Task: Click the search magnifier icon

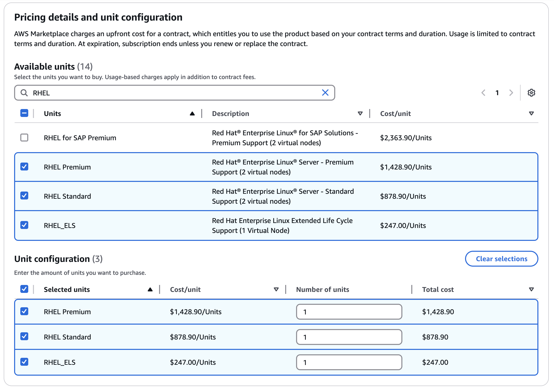Action: pos(24,93)
